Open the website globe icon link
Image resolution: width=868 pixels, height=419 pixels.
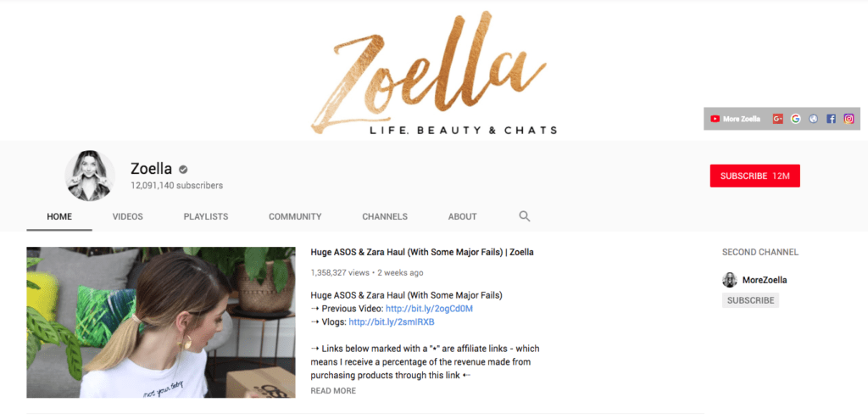click(x=813, y=119)
